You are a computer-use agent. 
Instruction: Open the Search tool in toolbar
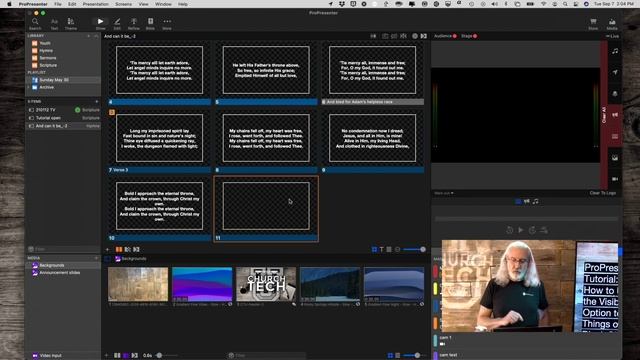[35, 24]
